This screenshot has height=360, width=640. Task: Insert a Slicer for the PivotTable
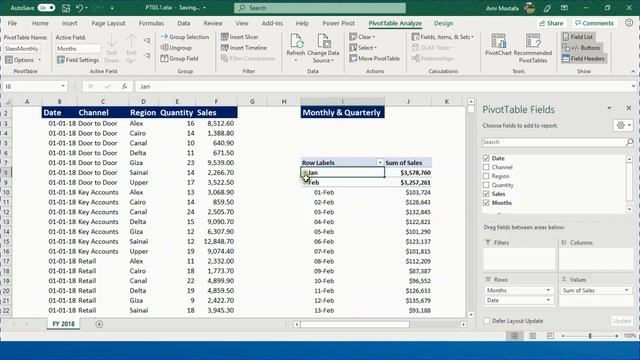click(x=240, y=37)
